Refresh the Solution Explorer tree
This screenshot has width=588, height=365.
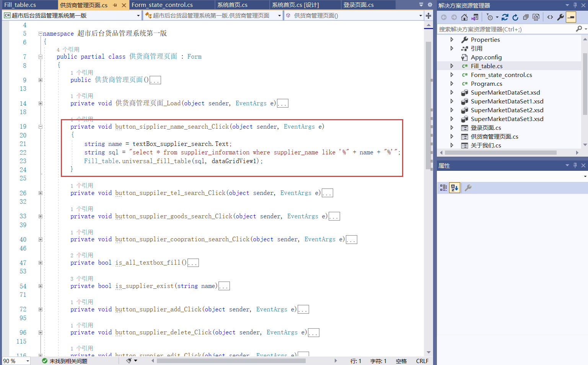pos(515,17)
